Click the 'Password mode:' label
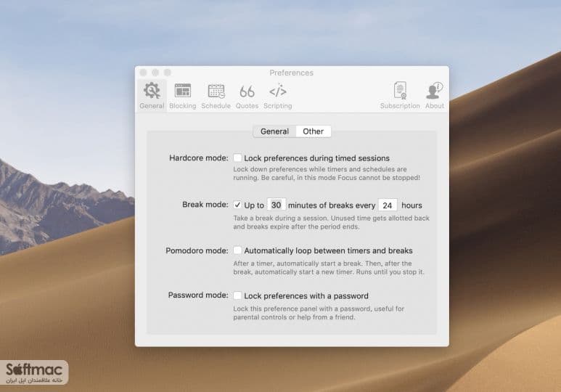Image resolution: width=561 pixels, height=392 pixels. pyautogui.click(x=198, y=295)
